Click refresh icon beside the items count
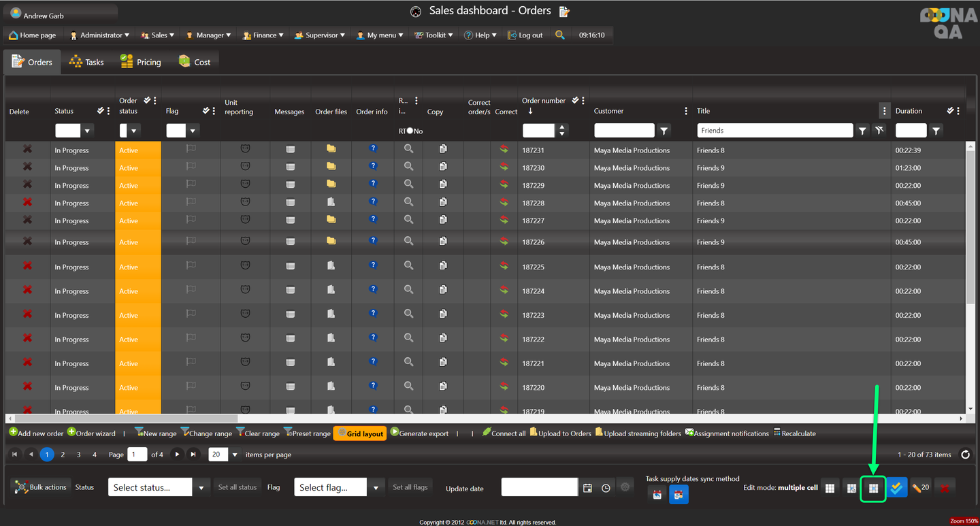The width and height of the screenshot is (980, 526). tap(964, 455)
